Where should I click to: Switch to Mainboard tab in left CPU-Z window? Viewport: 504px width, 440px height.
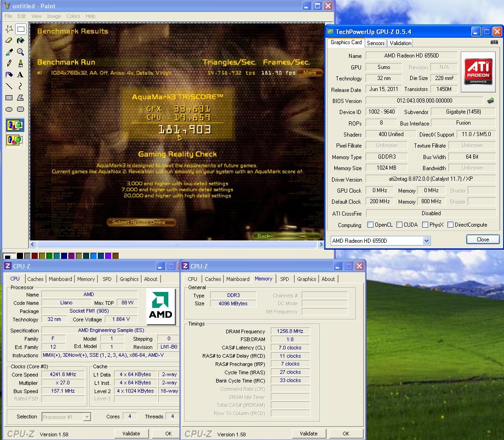click(60, 279)
